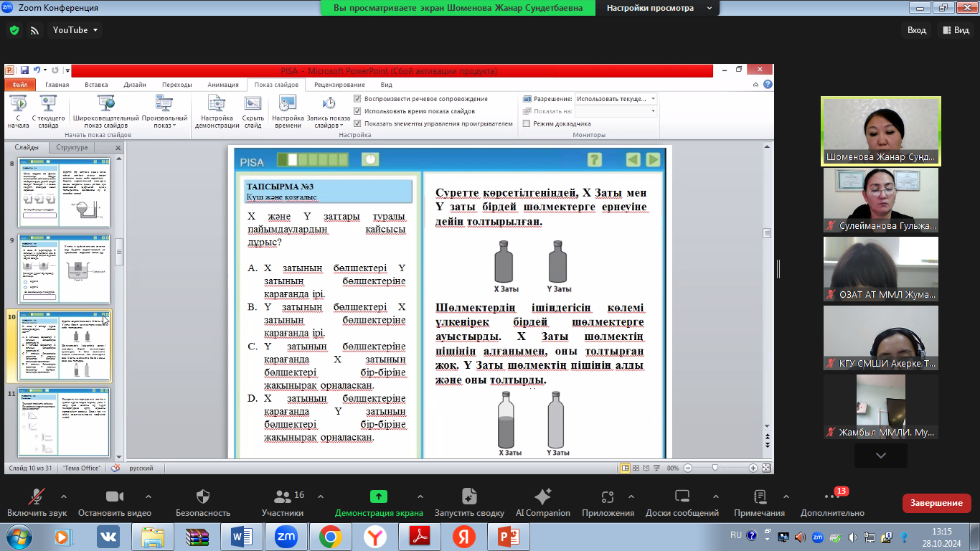The width and height of the screenshot is (980, 551).
Task: Unmute microphone with Включить звук
Action: coord(37,496)
